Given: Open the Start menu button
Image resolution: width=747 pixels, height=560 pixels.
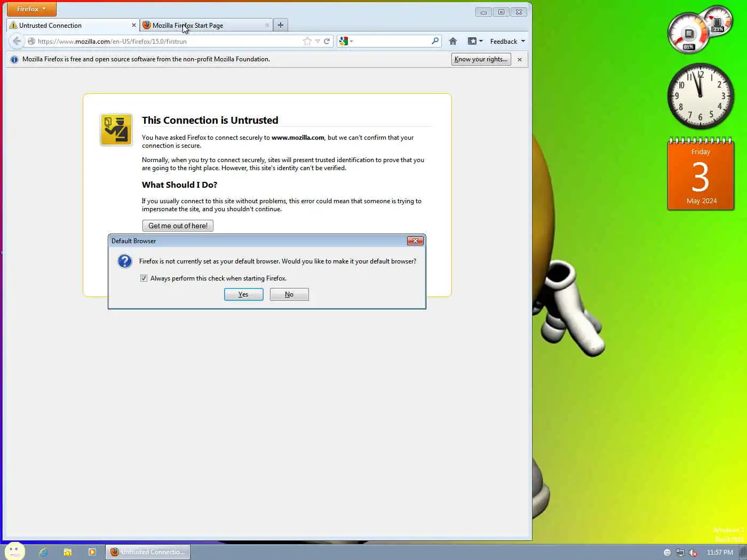Looking at the screenshot, I should 14,551.
